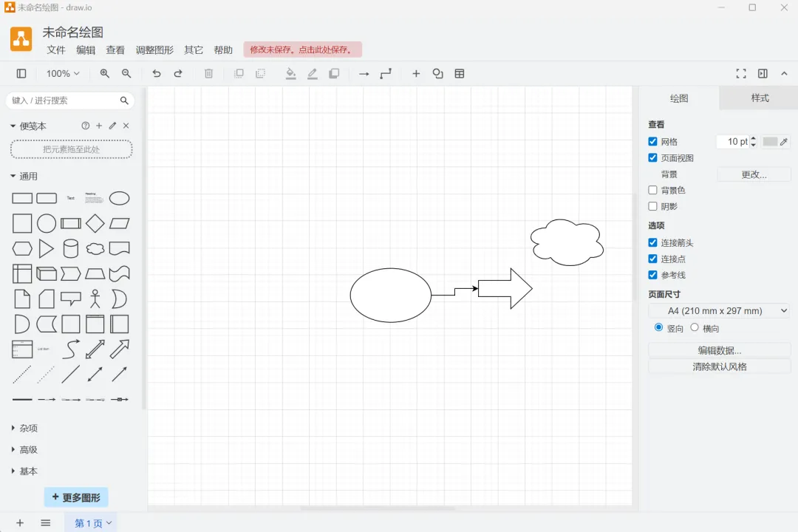Click the shapes insert icon in toolbar
This screenshot has width=798, height=532.
pos(437,74)
